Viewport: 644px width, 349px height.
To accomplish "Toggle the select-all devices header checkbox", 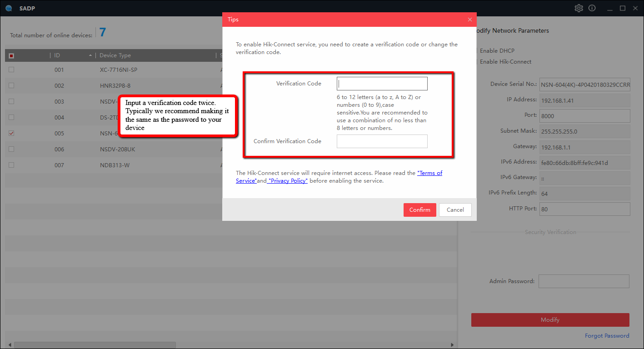I will tap(11, 55).
